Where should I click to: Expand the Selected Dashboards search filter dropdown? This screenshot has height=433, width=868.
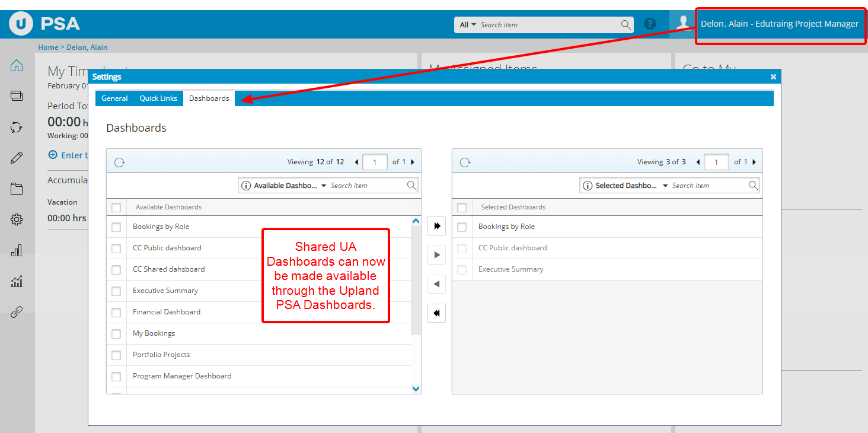click(665, 186)
